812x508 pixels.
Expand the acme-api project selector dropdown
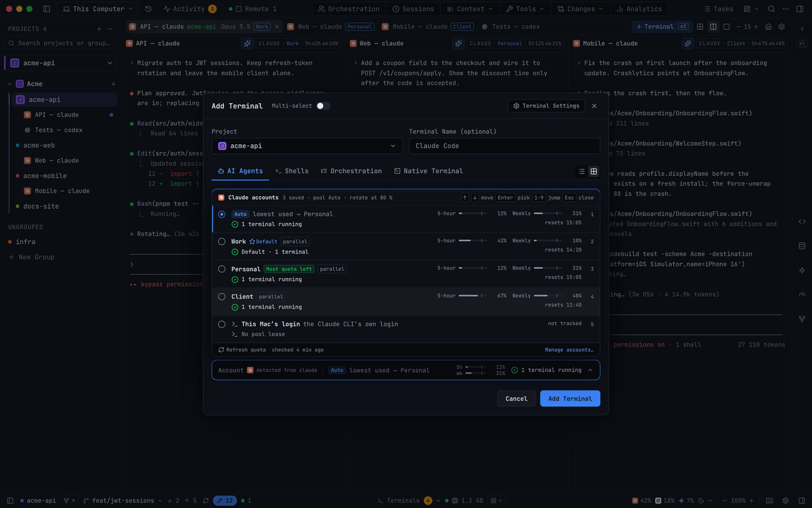pyautogui.click(x=61, y=63)
